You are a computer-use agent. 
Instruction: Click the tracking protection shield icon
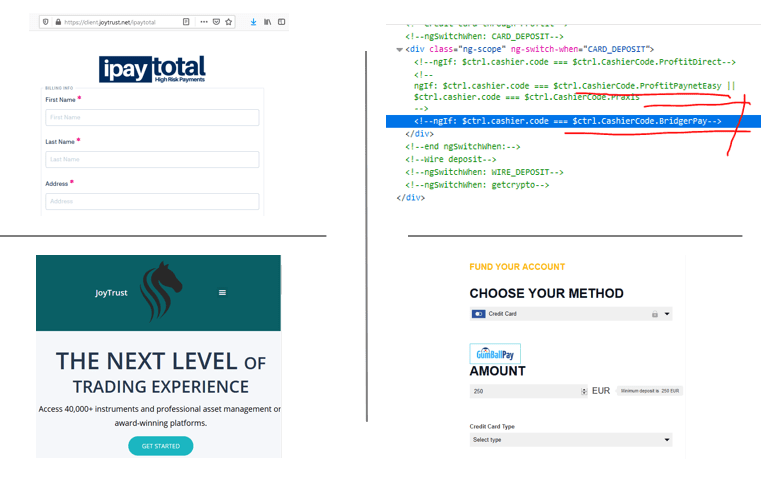(x=45, y=21)
